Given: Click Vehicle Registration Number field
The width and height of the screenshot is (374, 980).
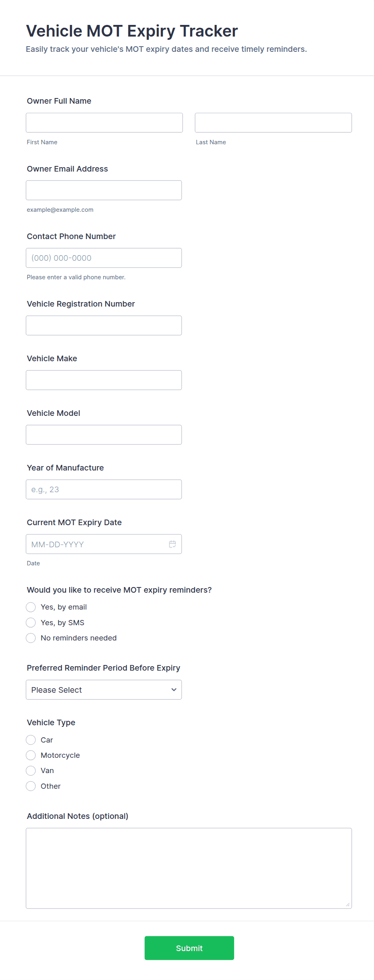Looking at the screenshot, I should pyautogui.click(x=104, y=325).
